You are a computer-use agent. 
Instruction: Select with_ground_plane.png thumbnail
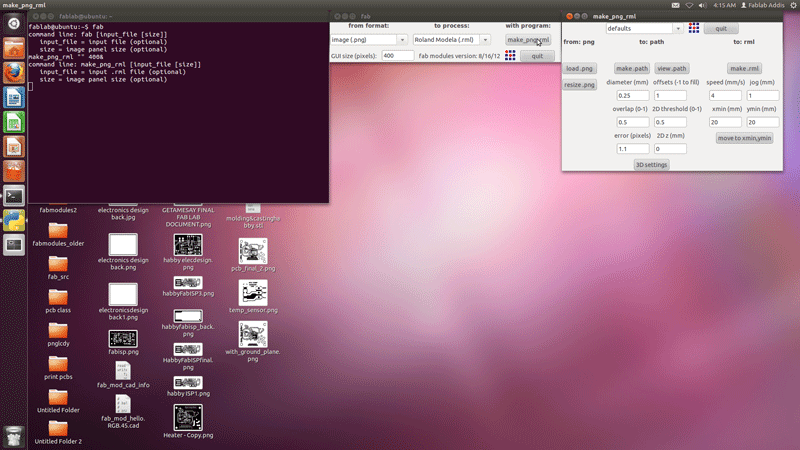coord(253,334)
